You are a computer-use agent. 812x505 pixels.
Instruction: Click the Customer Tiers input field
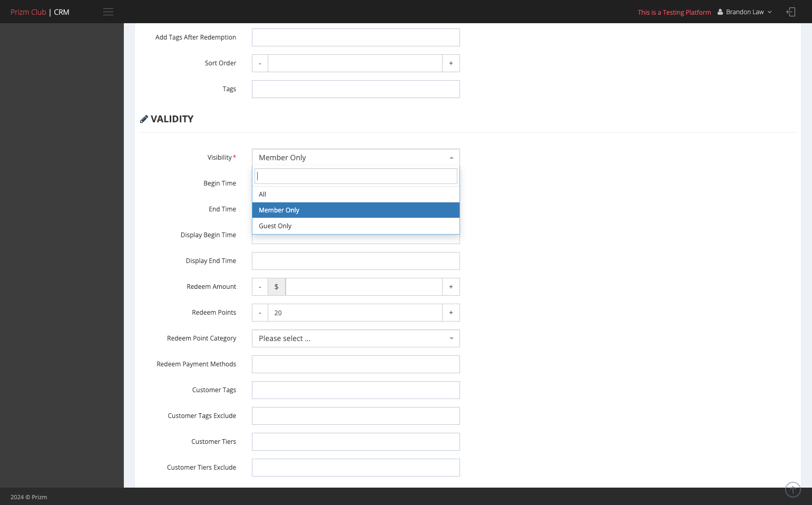point(356,442)
